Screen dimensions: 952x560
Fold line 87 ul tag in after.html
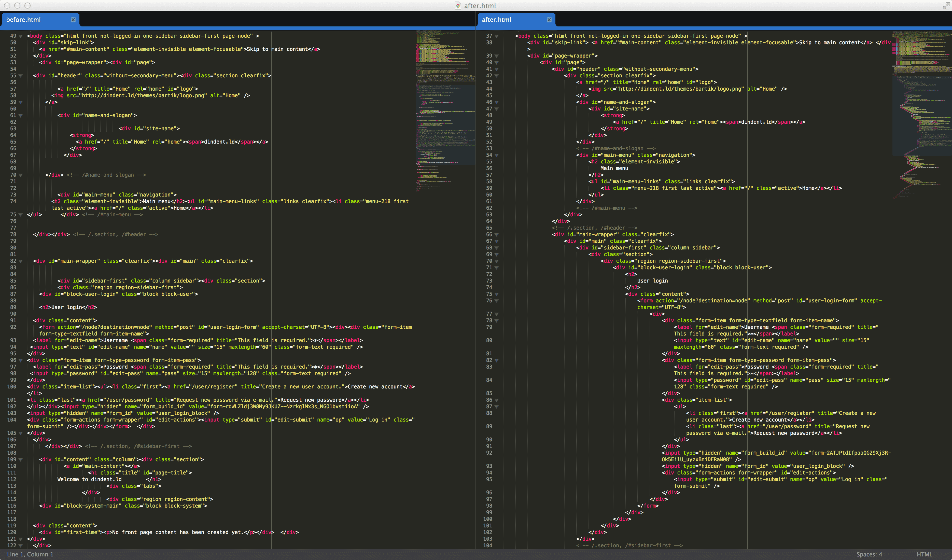coord(497,407)
